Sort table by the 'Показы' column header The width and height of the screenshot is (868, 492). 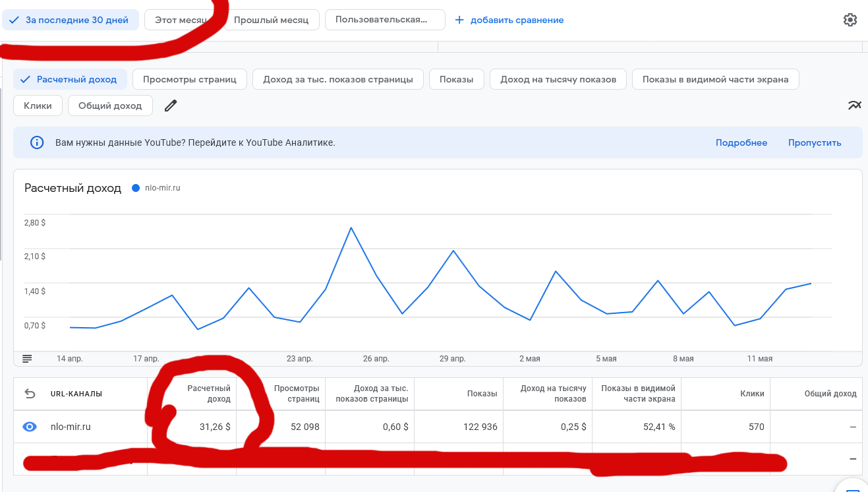pos(482,394)
